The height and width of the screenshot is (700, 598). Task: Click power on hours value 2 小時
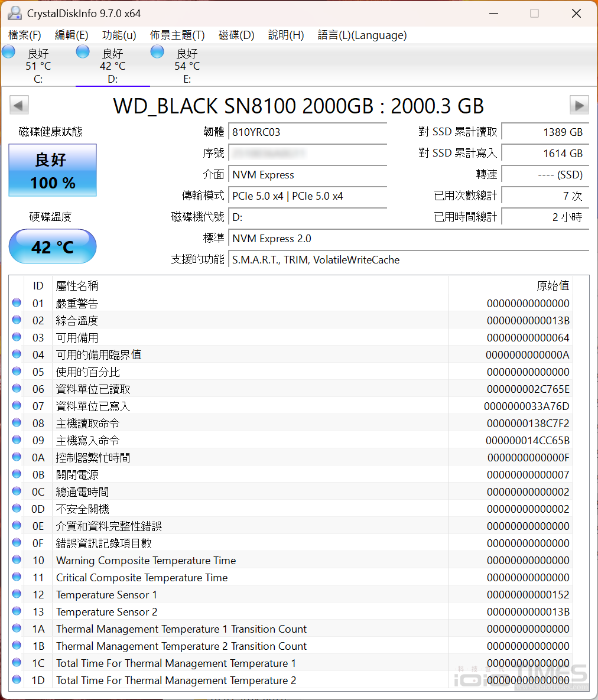coord(545,217)
